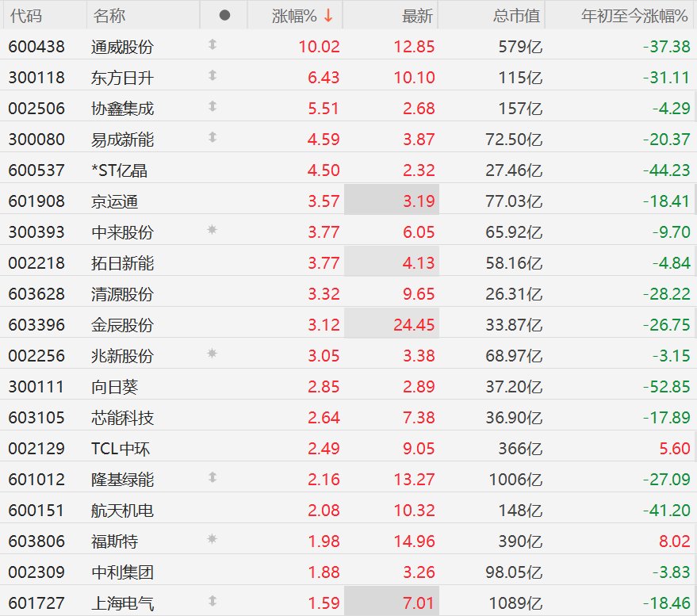Select stock name 清源股份

coord(122,294)
